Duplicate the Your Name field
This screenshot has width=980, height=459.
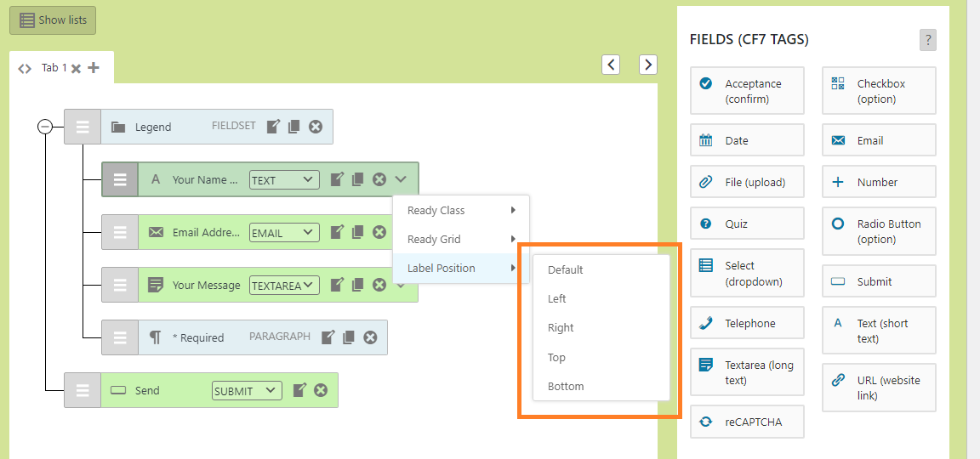(x=358, y=179)
